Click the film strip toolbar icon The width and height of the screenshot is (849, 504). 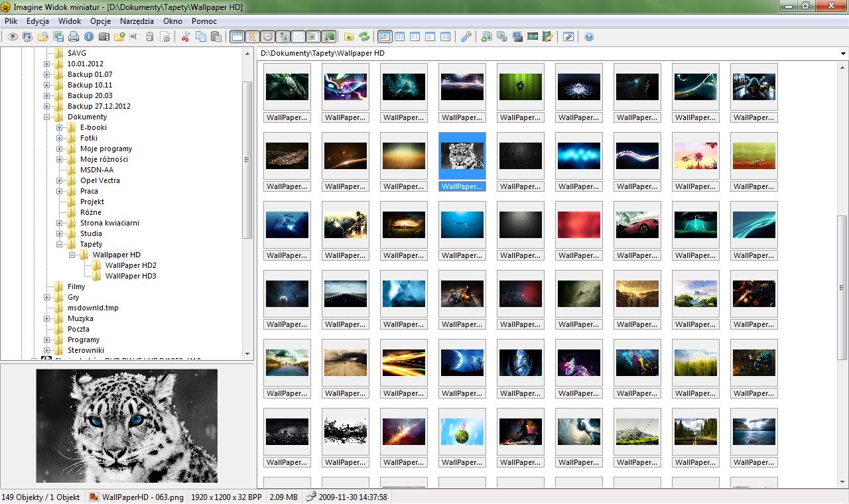[x=533, y=36]
